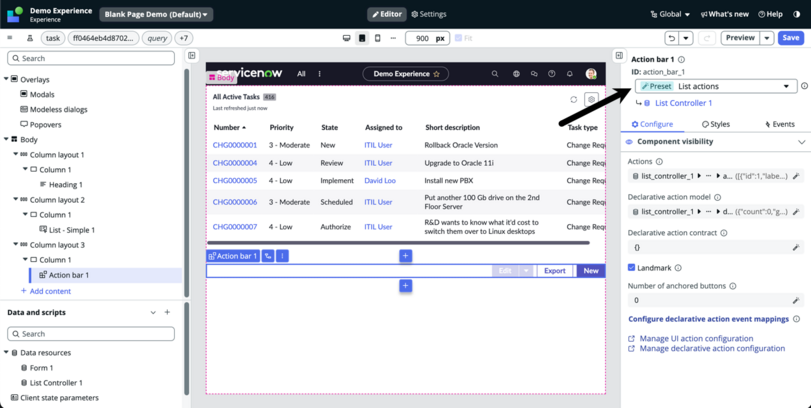Click the user avatar in preview header
Image resolution: width=811 pixels, height=408 pixels.
pyautogui.click(x=591, y=74)
